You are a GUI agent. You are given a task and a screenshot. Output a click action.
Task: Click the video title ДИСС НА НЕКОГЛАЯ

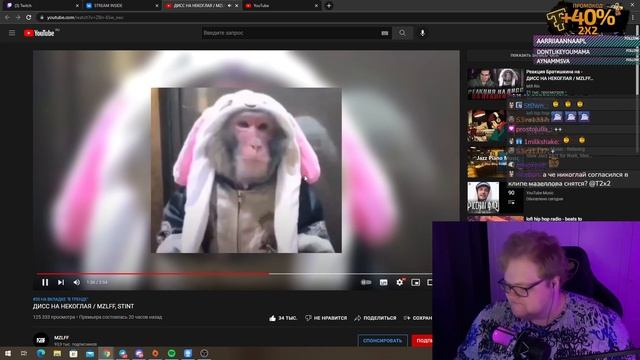(83, 306)
